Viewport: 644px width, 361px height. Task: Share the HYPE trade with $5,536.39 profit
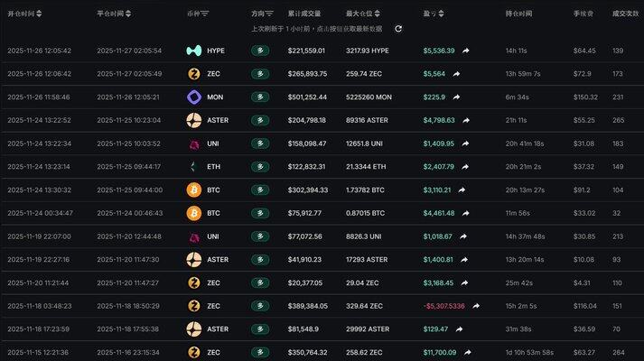pos(466,51)
